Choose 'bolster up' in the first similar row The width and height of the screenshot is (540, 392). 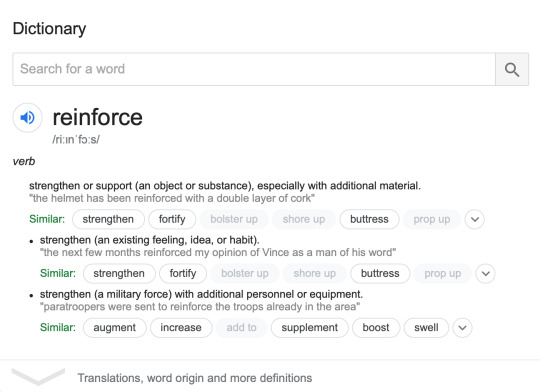click(234, 219)
